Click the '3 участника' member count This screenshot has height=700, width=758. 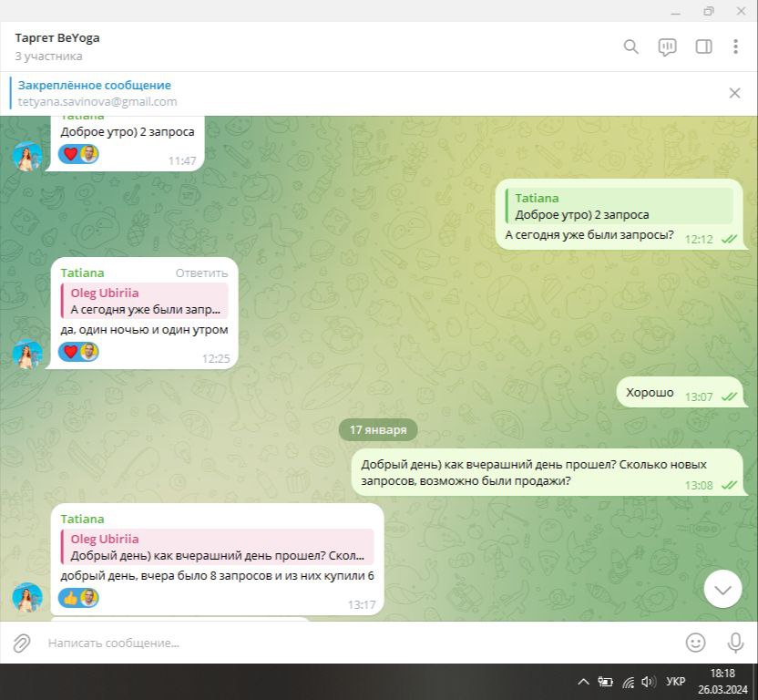click(x=48, y=57)
